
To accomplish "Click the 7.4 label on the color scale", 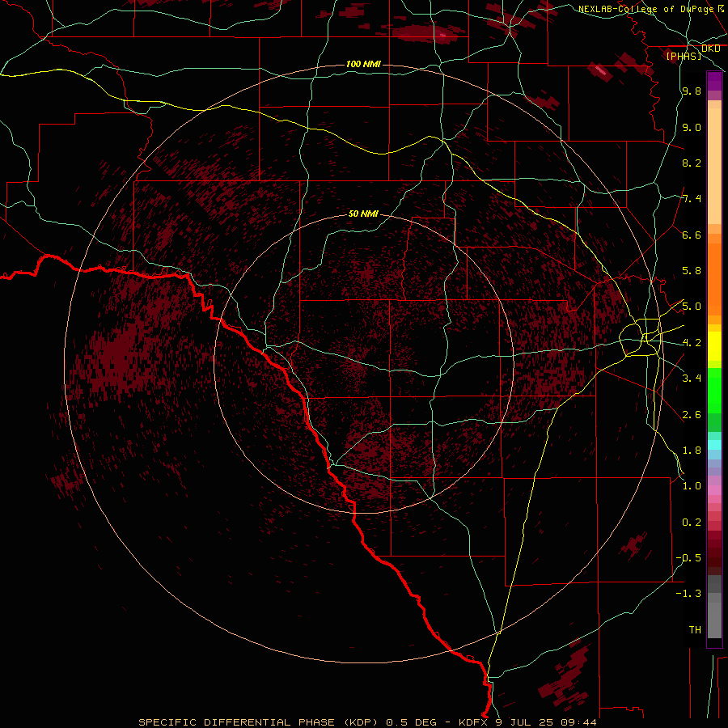I will point(692,199).
